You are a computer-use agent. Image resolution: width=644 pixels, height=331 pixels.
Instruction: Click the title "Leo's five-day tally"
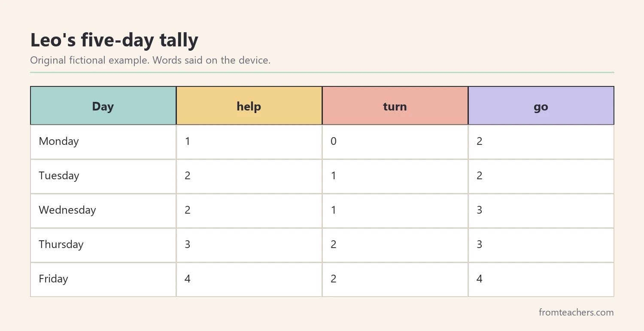click(x=114, y=40)
